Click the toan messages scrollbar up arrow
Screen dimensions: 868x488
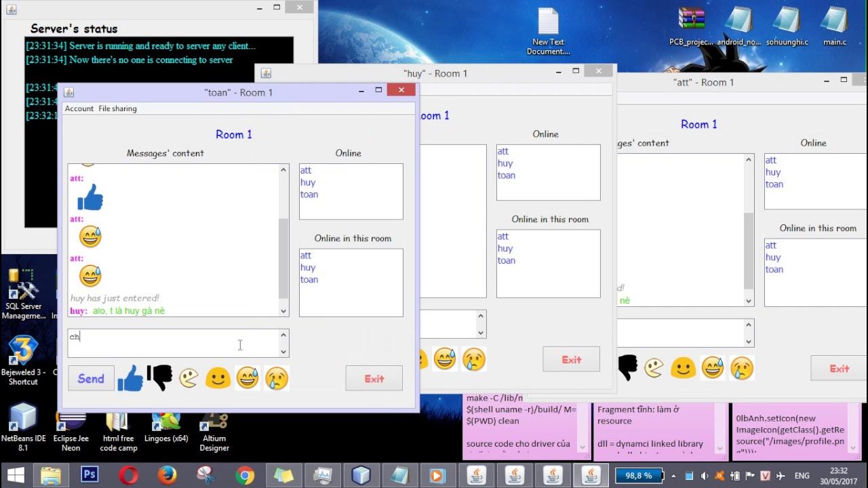pyautogui.click(x=284, y=169)
